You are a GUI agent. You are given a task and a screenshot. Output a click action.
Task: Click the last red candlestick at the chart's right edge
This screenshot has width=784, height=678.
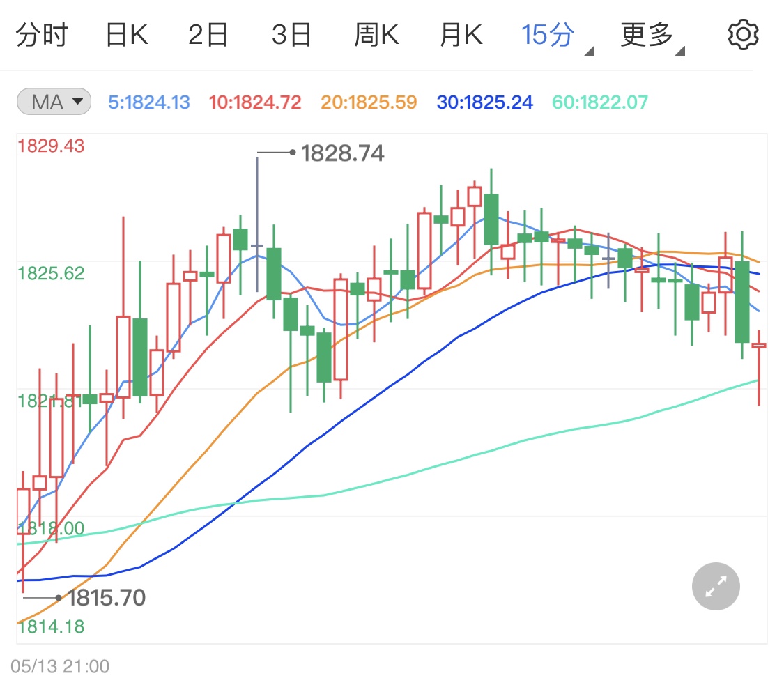click(759, 367)
